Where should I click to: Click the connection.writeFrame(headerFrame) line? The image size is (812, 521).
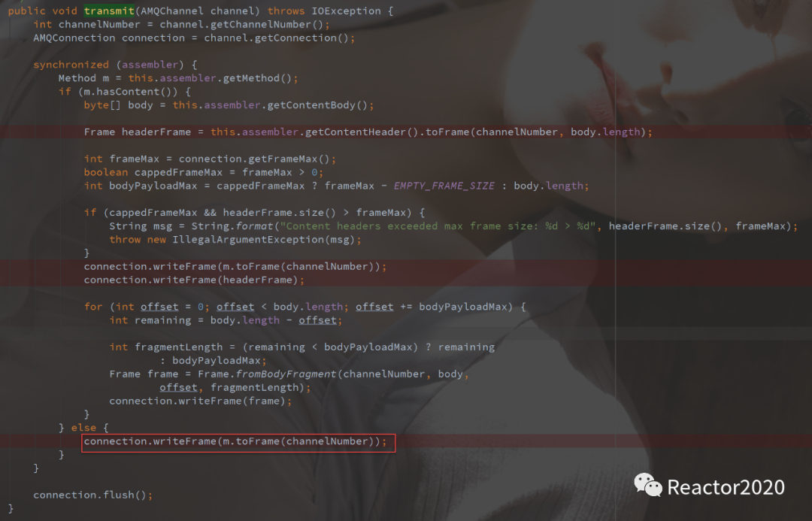click(194, 280)
